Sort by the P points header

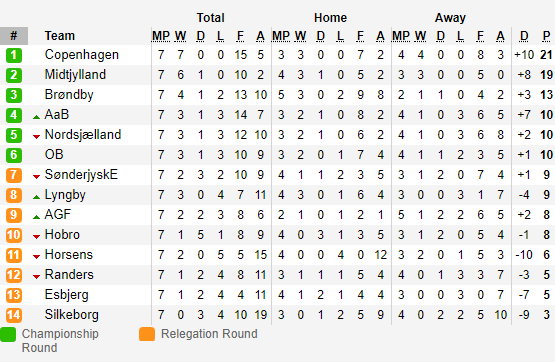click(547, 36)
